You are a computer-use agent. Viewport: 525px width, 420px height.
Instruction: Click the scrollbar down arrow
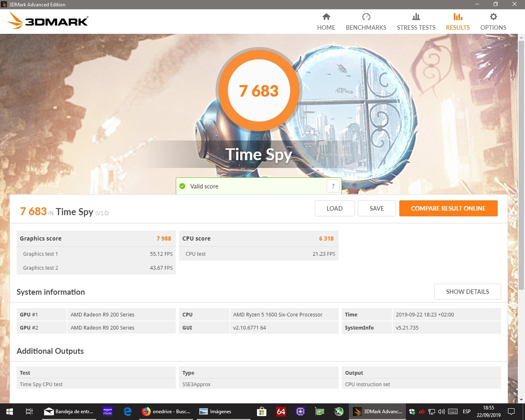point(521,399)
